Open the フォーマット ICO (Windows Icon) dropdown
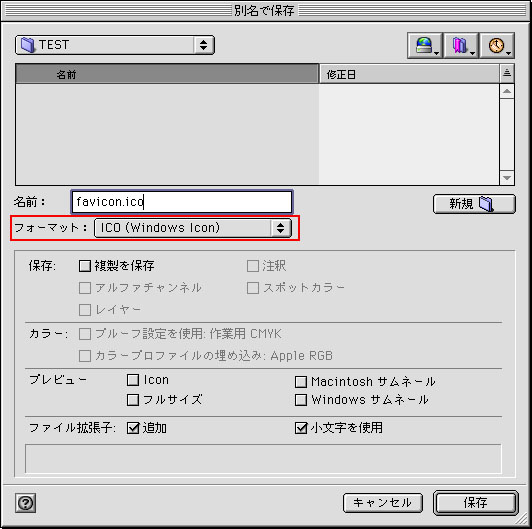532x529 pixels. 193,228
